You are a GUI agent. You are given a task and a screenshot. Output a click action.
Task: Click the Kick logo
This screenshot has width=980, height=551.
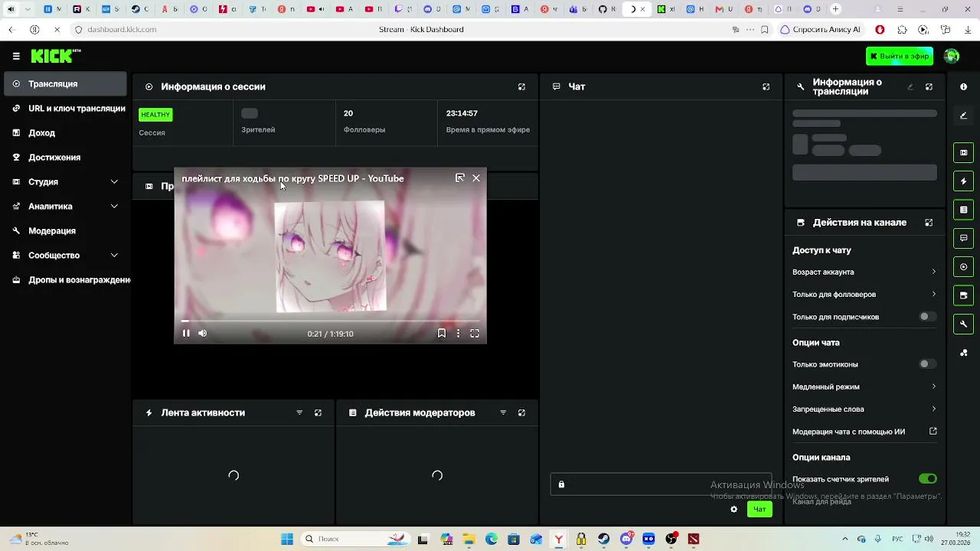[x=55, y=56]
